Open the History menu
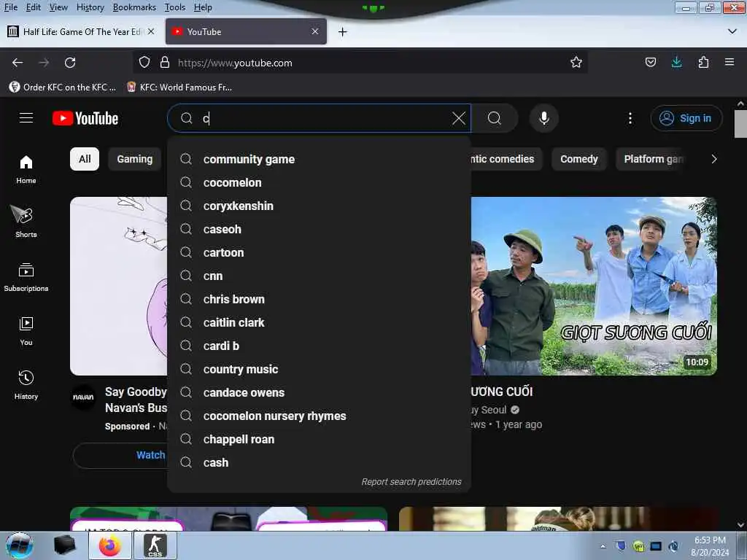The width and height of the screenshot is (747, 560). pos(90,7)
